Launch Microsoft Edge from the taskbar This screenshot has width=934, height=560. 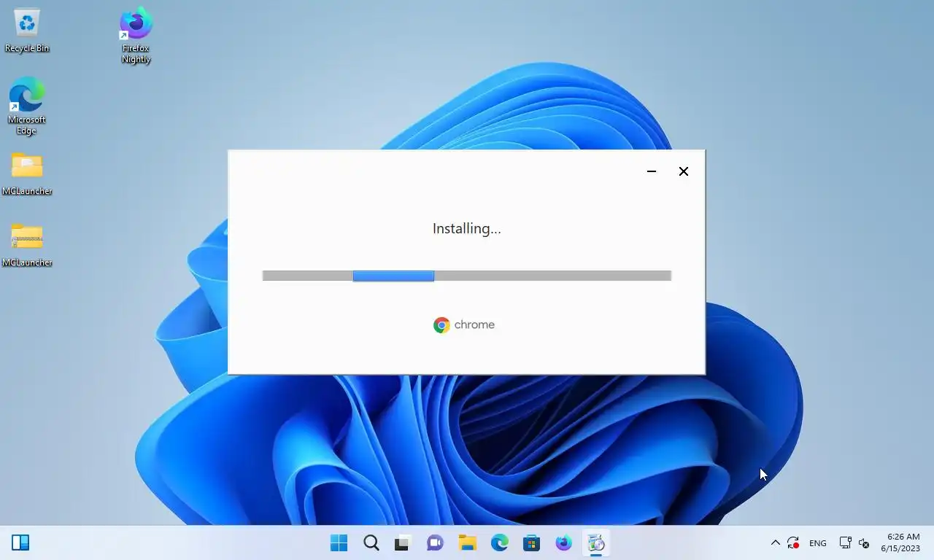coord(499,542)
